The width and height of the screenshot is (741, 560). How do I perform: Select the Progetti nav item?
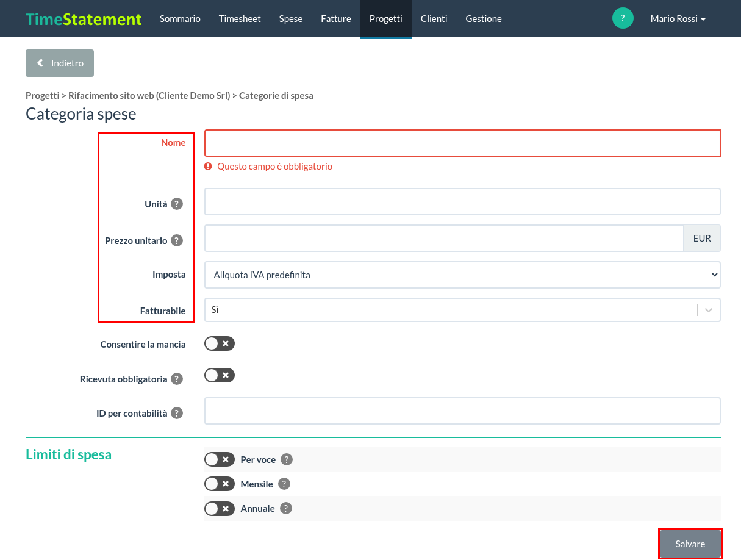click(x=386, y=19)
